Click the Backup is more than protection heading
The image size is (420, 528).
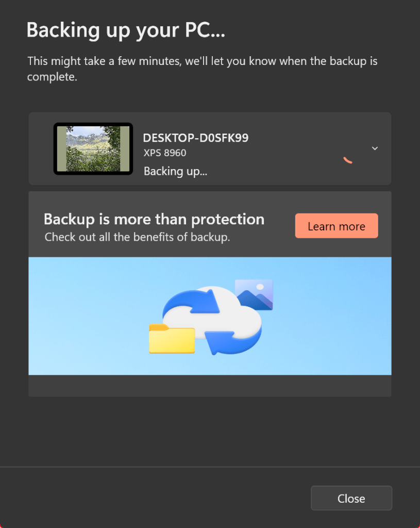[154, 219]
